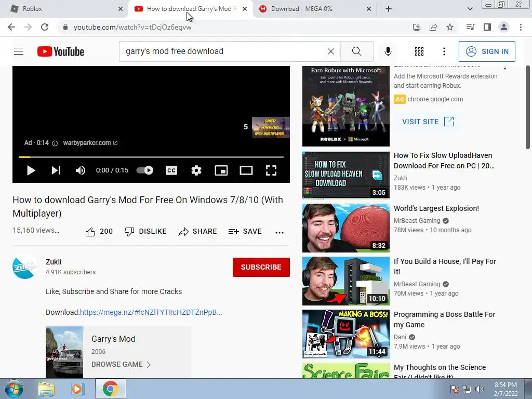This screenshot has height=399, width=532.
Task: Open World's Largest Explosion video thumbnail
Action: [345, 228]
